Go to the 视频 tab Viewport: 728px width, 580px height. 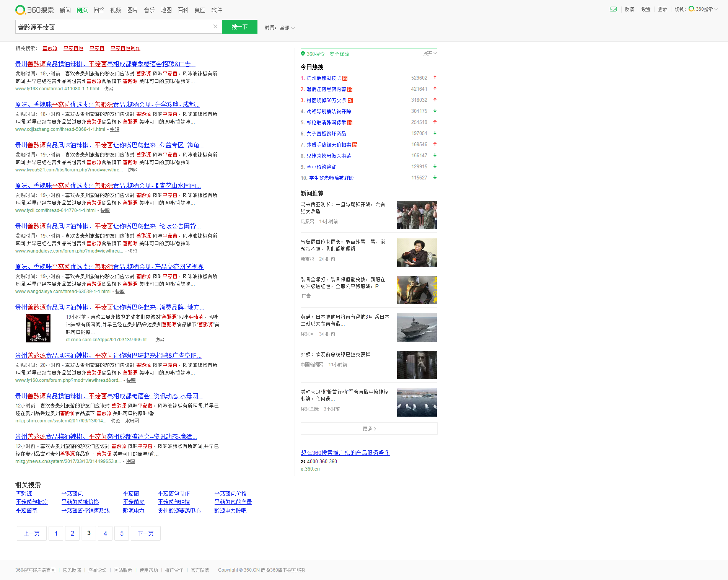click(x=116, y=10)
